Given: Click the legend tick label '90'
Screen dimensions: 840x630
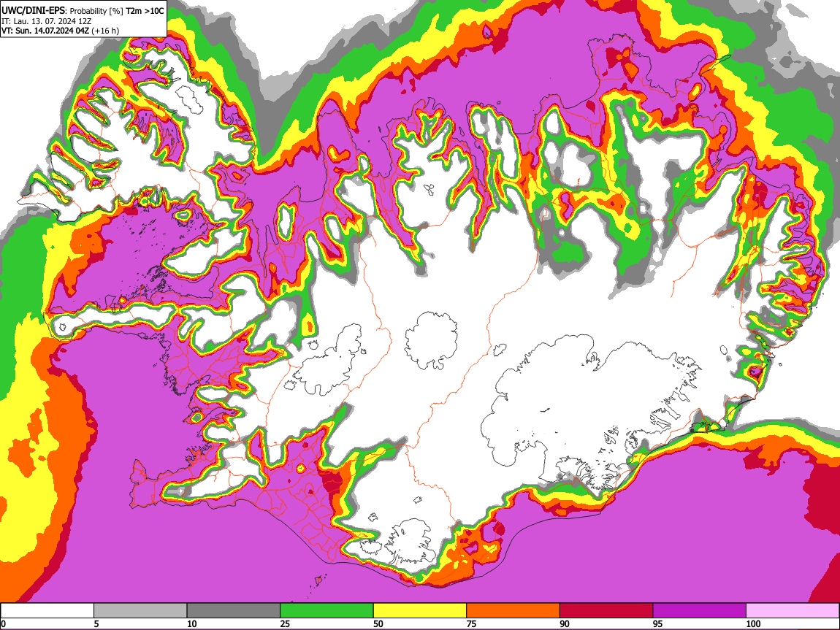Looking at the screenshot, I should pos(565,623).
